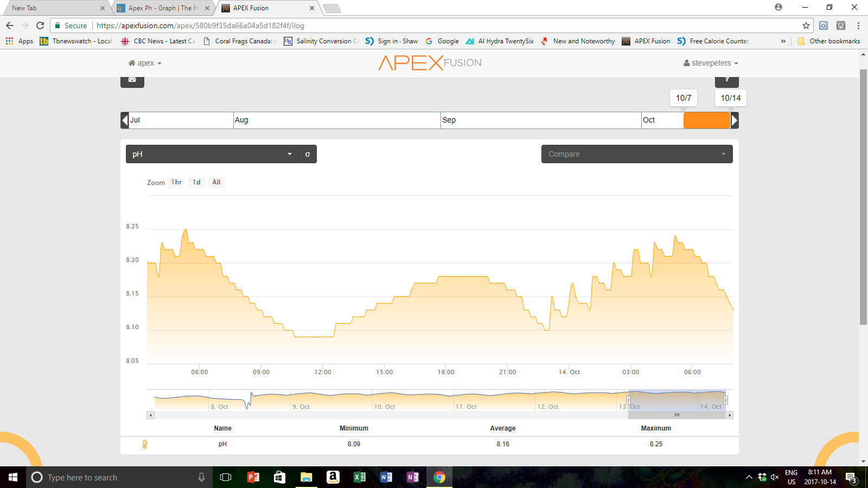Open APEX Fusion bookmark
The image size is (868, 488).
pos(646,41)
